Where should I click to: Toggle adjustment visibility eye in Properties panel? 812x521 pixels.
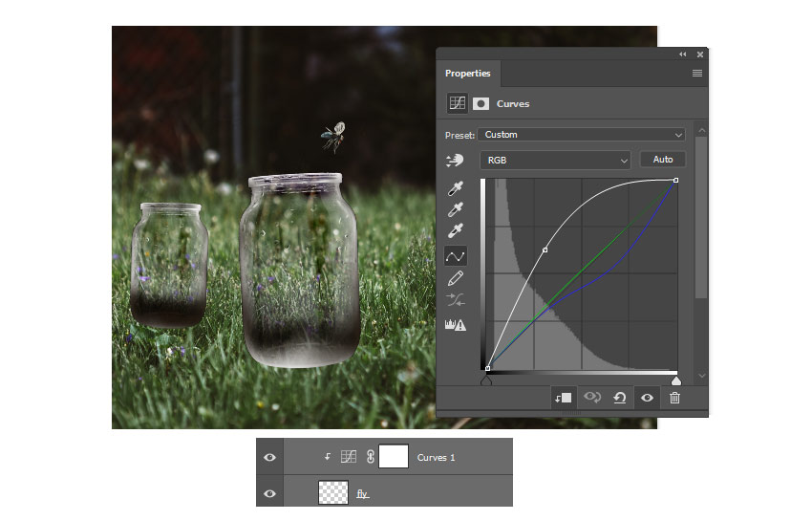pyautogui.click(x=647, y=398)
